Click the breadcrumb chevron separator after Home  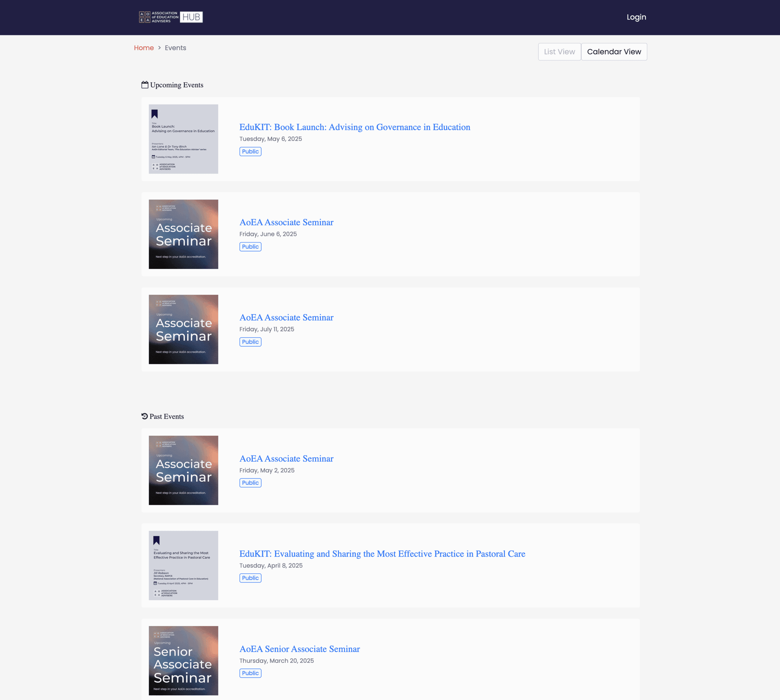click(159, 48)
